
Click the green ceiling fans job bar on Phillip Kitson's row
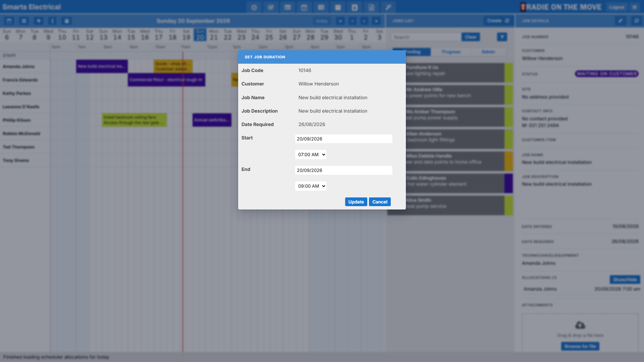point(134,120)
